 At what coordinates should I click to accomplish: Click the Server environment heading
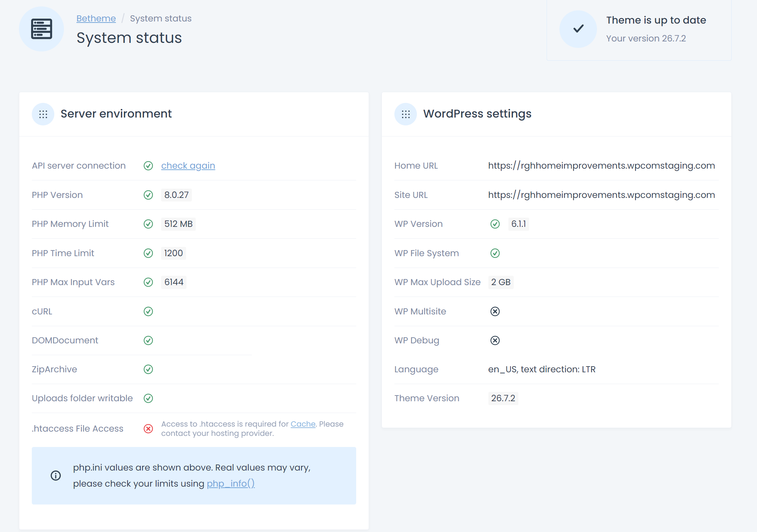click(116, 114)
